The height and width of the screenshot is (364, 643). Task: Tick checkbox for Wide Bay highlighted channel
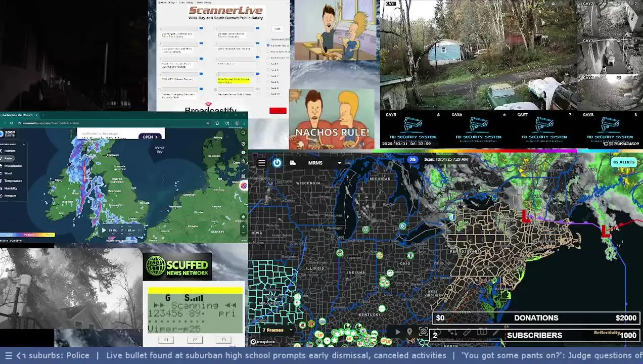216,75
